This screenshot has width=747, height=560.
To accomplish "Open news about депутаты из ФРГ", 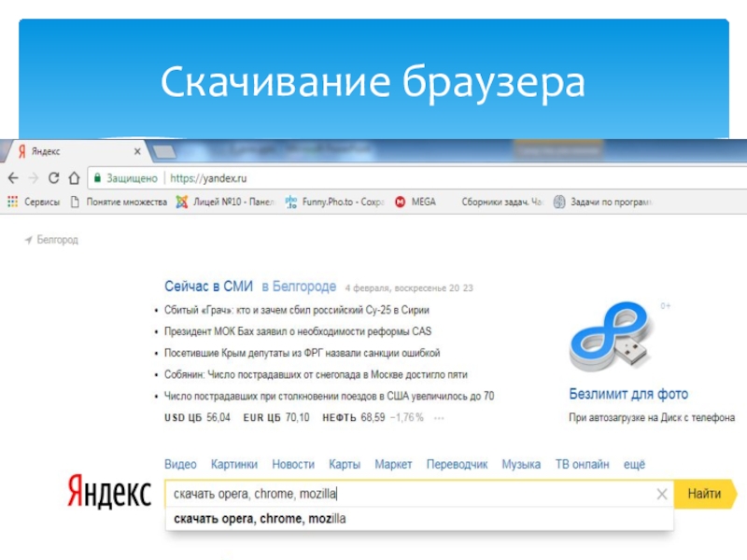I will [302, 353].
